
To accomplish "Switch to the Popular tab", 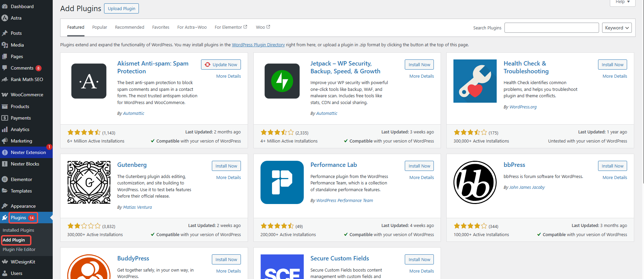I will (99, 27).
